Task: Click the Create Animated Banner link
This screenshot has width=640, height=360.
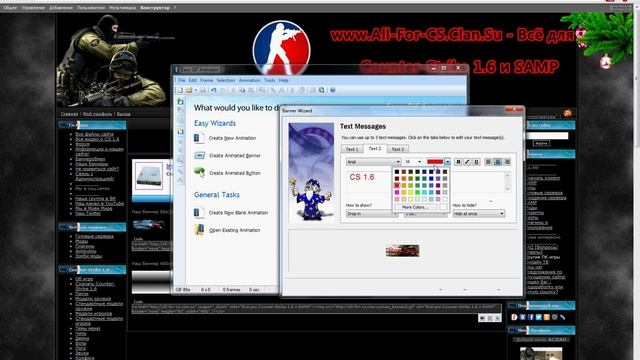Action: pos(235,156)
